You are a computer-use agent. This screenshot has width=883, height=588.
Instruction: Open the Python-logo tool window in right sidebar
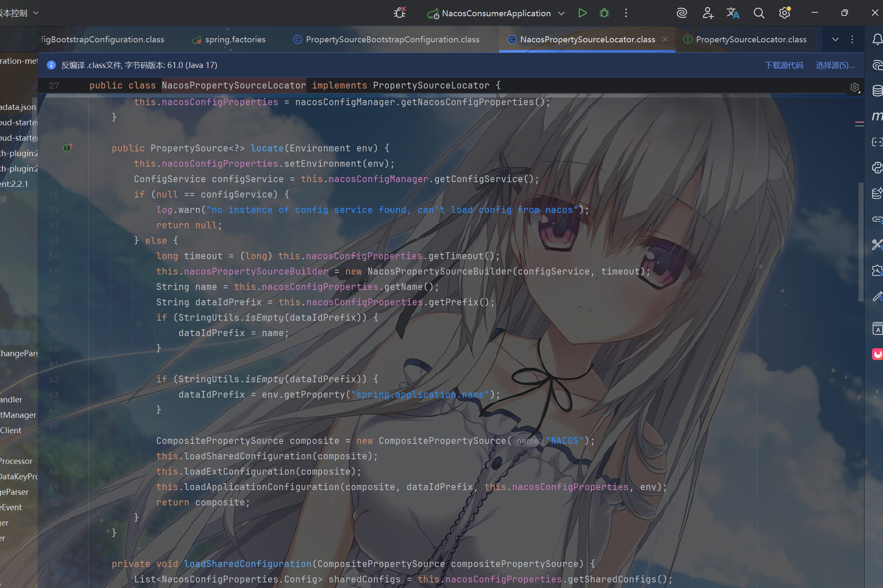tap(877, 168)
